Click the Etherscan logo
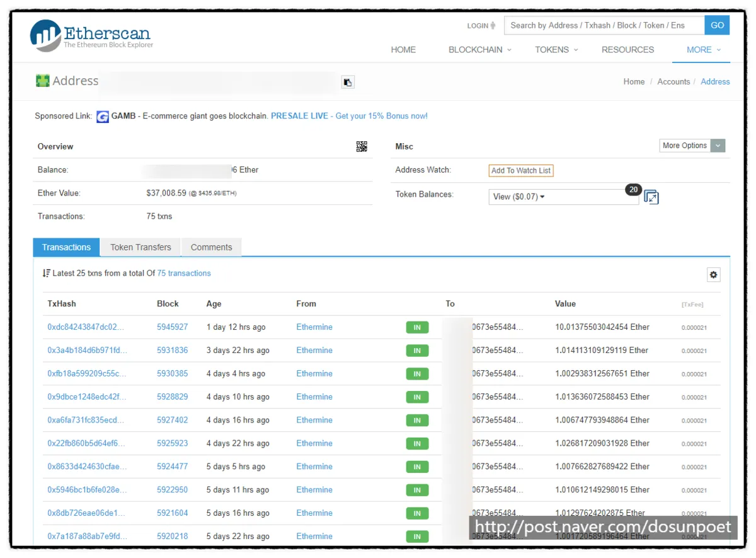756x558 pixels. (x=91, y=35)
